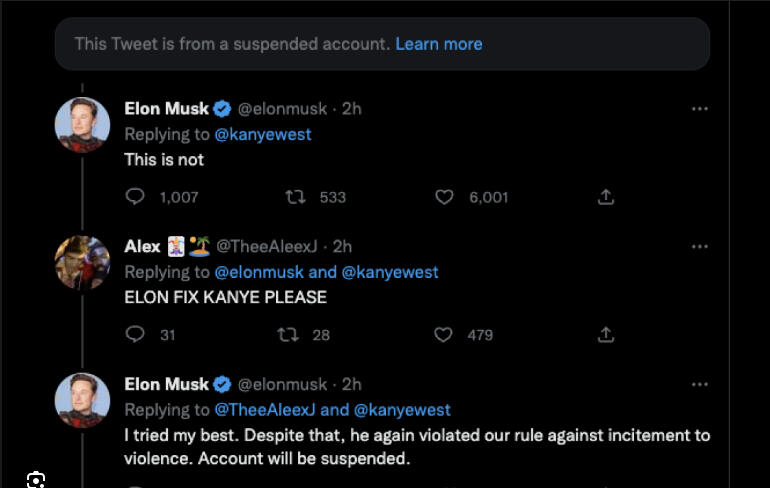The image size is (770, 488).
Task: Open Elon Musk's avatar on first tweet
Action: pyautogui.click(x=82, y=126)
